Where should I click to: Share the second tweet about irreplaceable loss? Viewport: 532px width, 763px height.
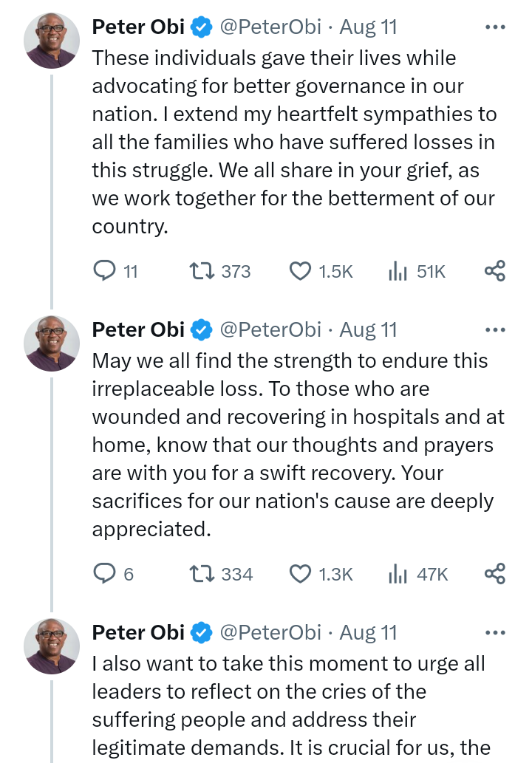point(494,574)
